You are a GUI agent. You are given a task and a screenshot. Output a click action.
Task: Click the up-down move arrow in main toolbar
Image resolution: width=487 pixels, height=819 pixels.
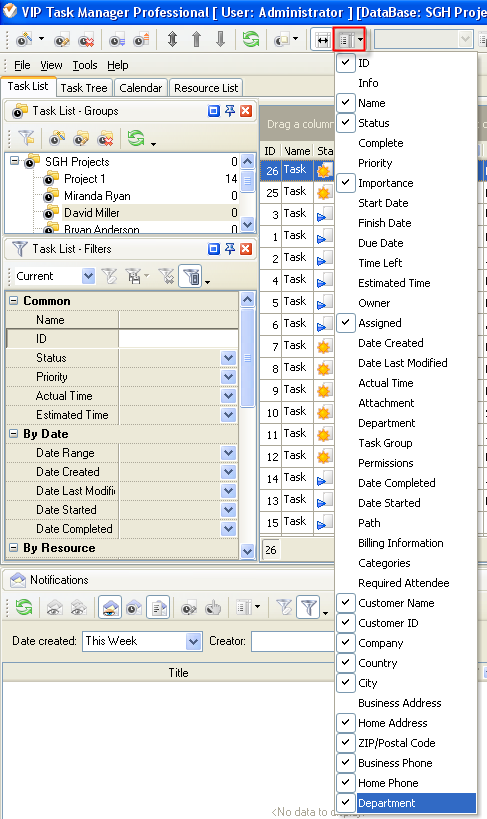tap(172, 40)
